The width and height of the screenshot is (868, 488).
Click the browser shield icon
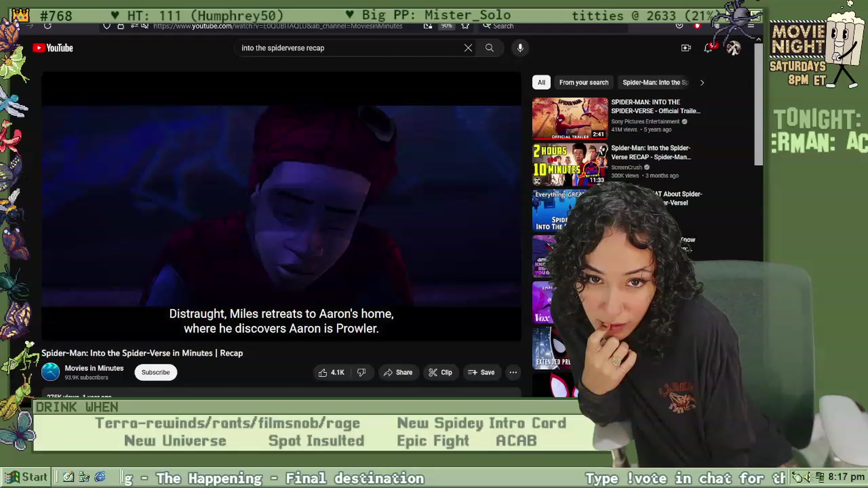[107, 26]
